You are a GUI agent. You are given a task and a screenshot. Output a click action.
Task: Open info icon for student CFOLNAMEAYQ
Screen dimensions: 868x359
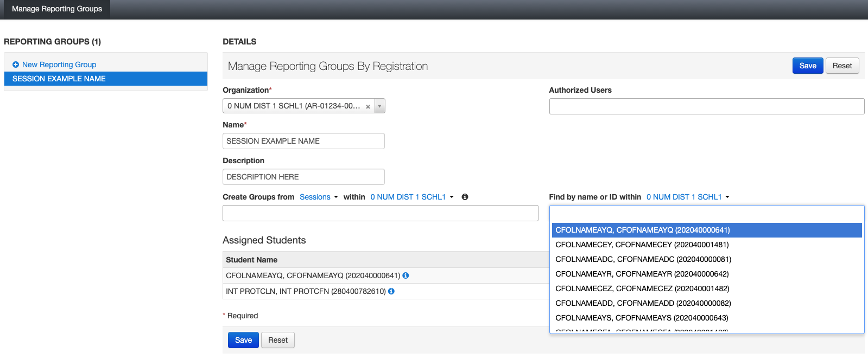click(406, 275)
